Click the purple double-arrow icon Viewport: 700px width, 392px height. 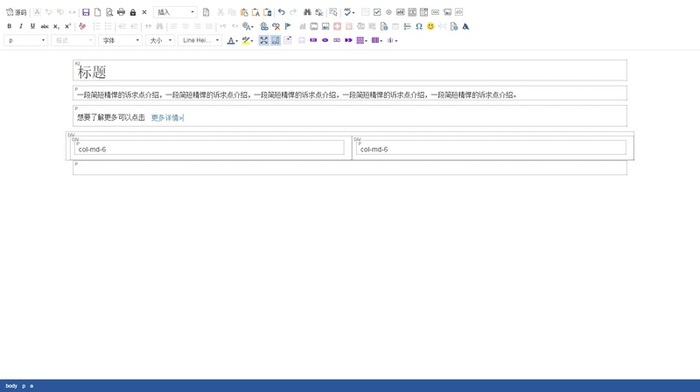coord(348,40)
